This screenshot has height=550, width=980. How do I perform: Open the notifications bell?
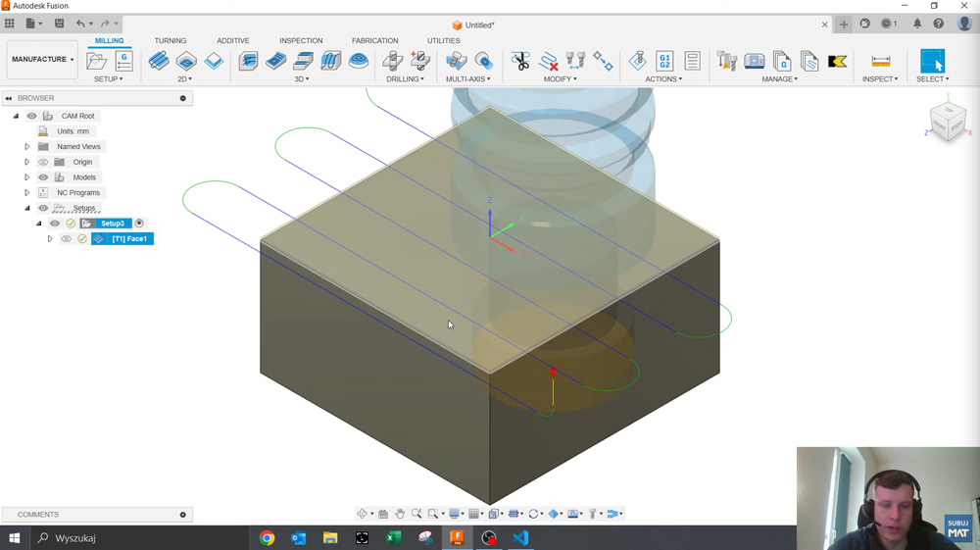click(x=917, y=24)
